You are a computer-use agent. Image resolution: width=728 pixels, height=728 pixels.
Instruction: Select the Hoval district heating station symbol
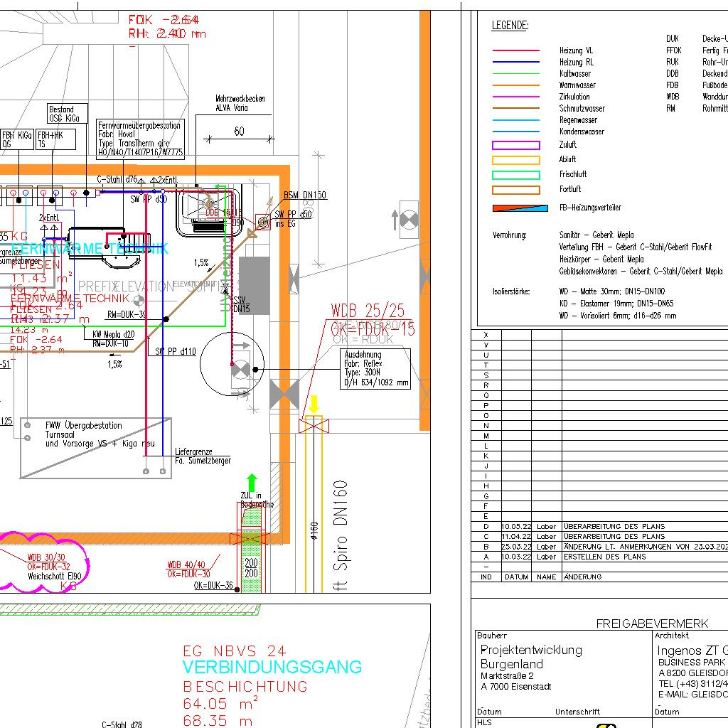[x=107, y=250]
